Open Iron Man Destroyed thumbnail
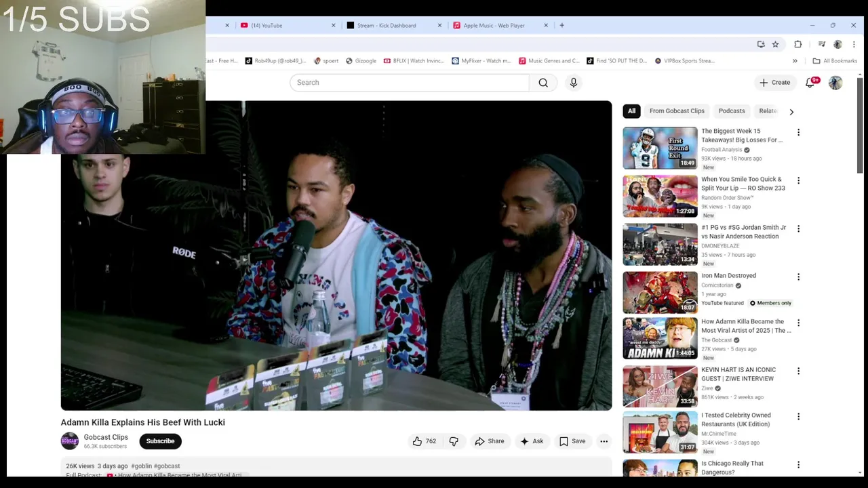This screenshot has height=488, width=868. click(660, 292)
